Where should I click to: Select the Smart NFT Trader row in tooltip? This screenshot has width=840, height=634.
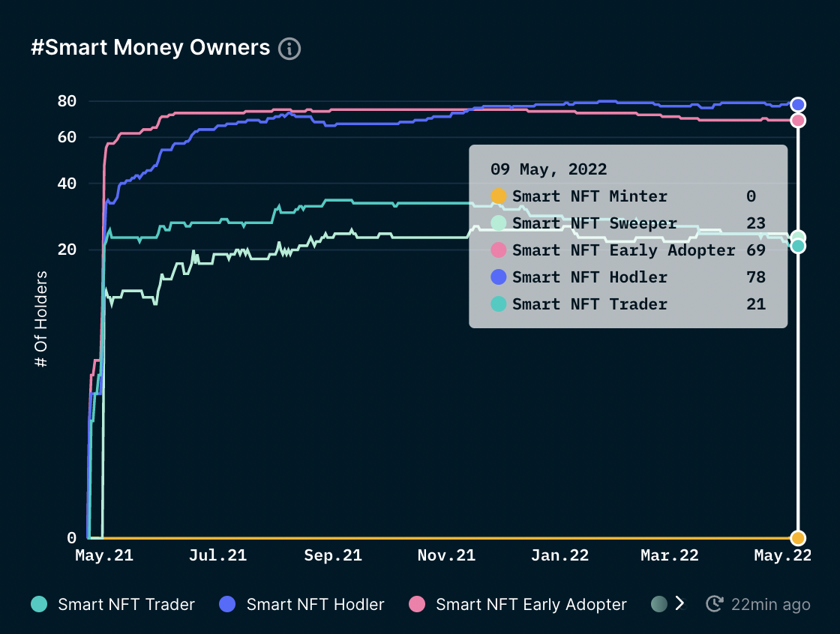589,304
